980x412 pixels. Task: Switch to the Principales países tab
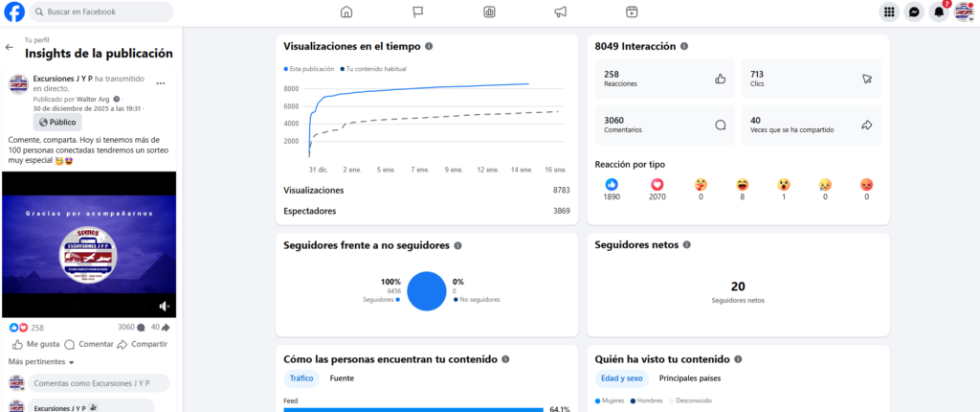[x=690, y=378]
